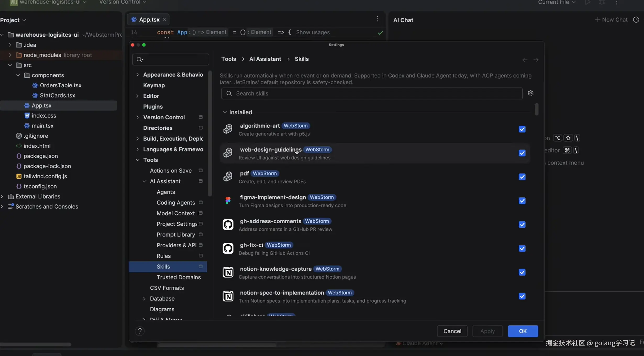
Task: Expand the Version Control settings node
Action: tap(137, 117)
